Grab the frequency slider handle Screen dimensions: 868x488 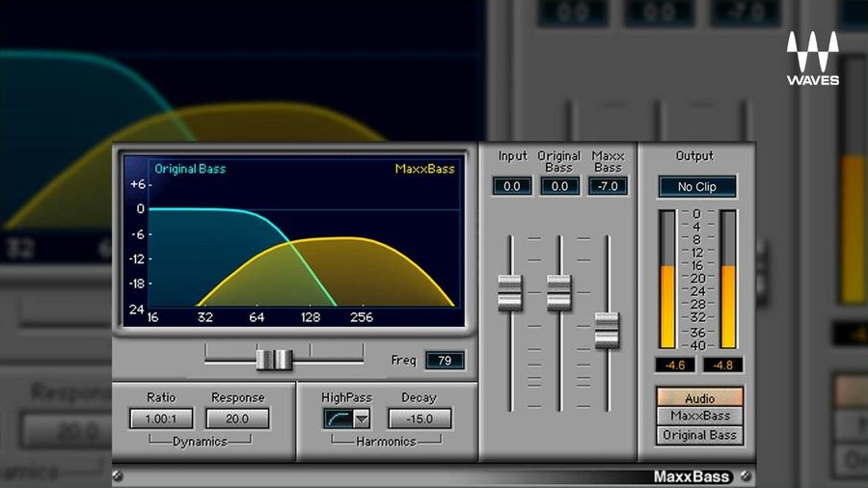point(274,360)
